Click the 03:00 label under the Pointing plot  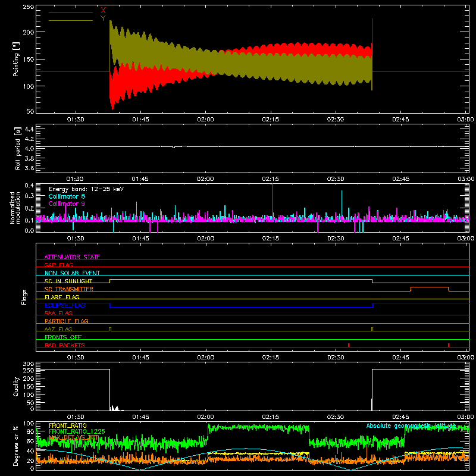[465, 120]
